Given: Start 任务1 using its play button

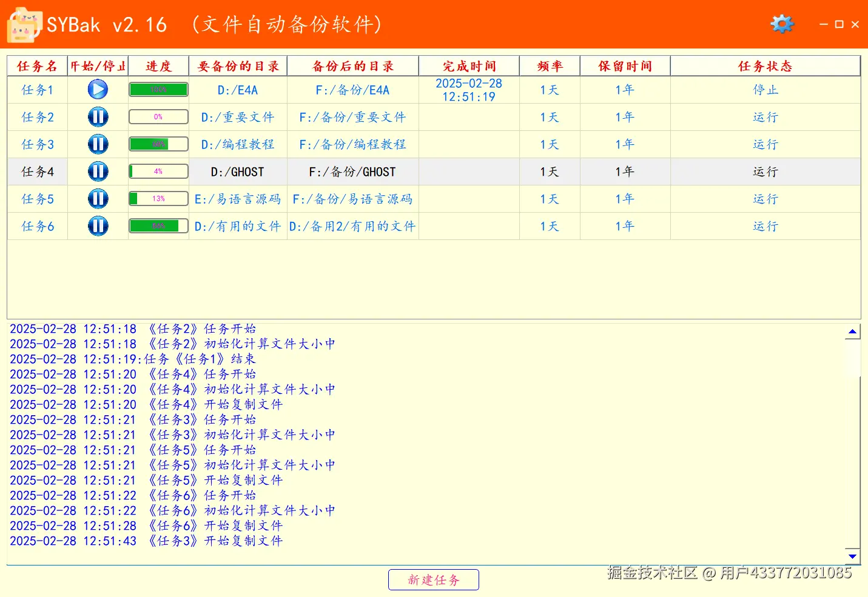Looking at the screenshot, I should click(x=98, y=89).
